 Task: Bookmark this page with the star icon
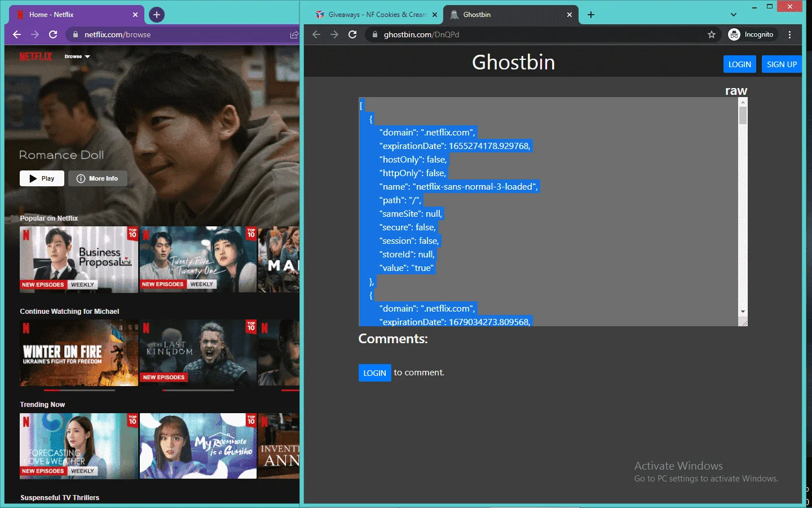[712, 34]
